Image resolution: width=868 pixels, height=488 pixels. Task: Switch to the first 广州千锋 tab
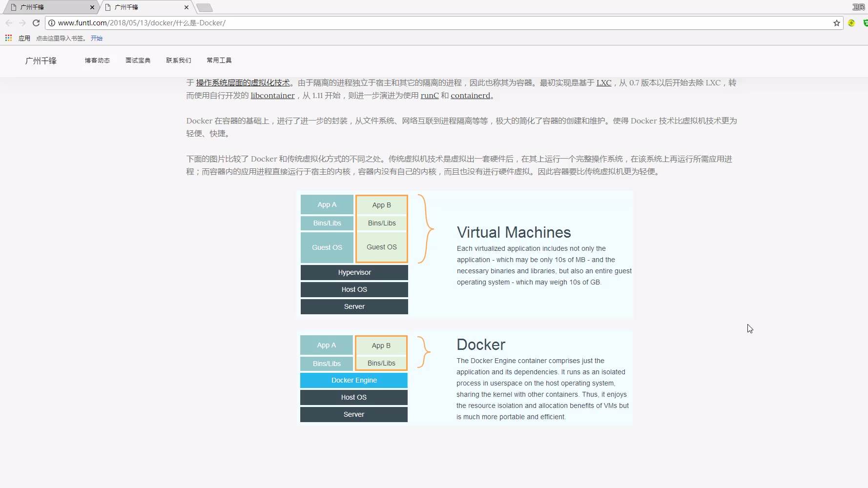[49, 7]
